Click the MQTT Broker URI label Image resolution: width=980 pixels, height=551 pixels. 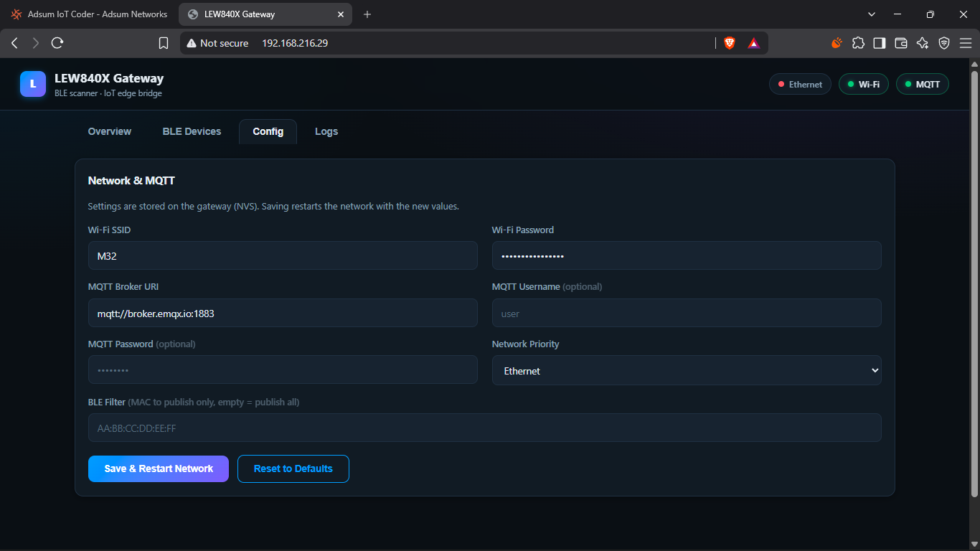[123, 286]
